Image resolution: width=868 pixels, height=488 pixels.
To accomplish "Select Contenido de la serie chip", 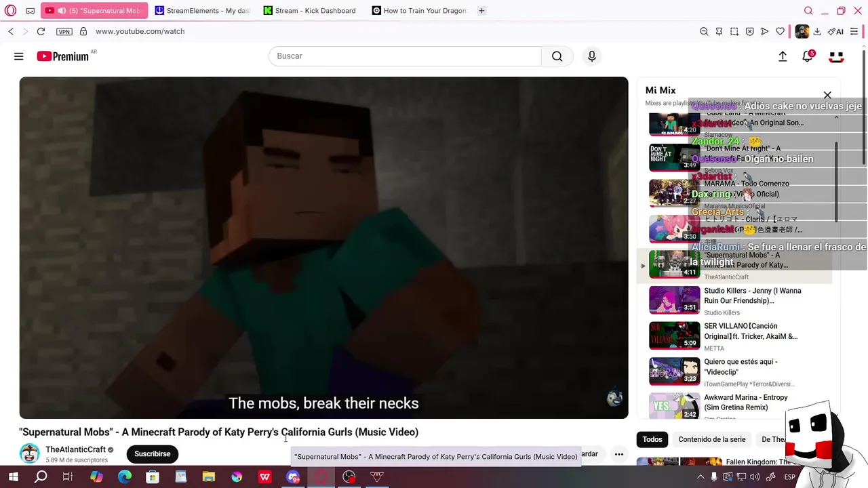I will pyautogui.click(x=712, y=439).
